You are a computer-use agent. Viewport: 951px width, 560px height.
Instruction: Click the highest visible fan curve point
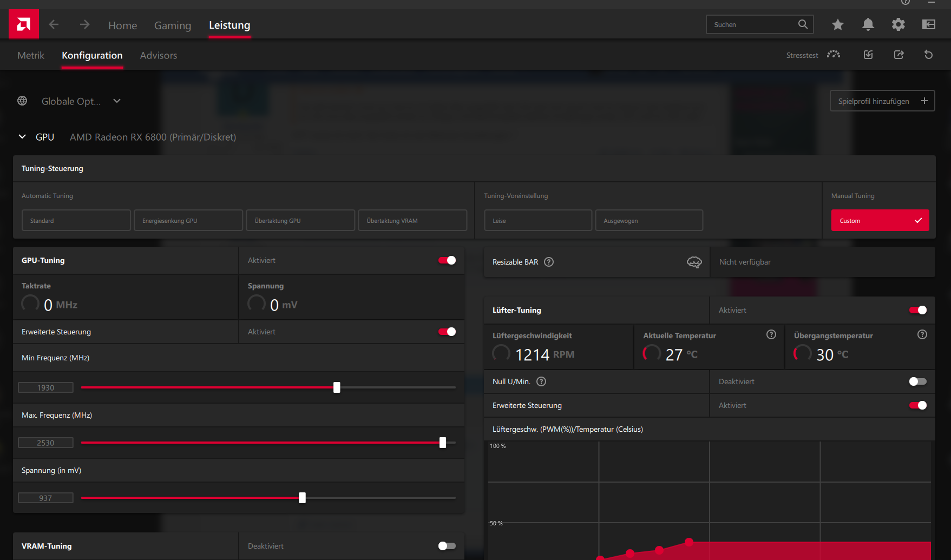[689, 542]
